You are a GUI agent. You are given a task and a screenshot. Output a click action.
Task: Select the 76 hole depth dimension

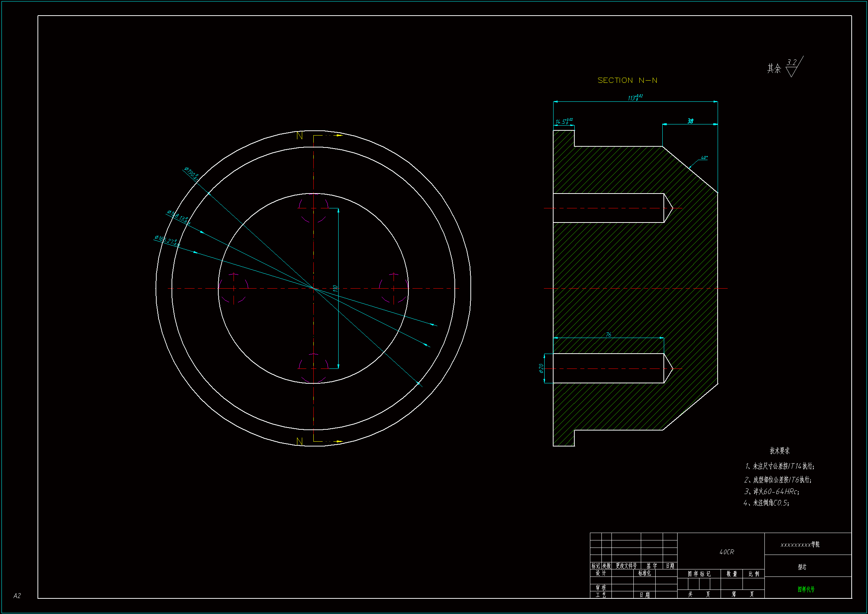[x=608, y=334]
